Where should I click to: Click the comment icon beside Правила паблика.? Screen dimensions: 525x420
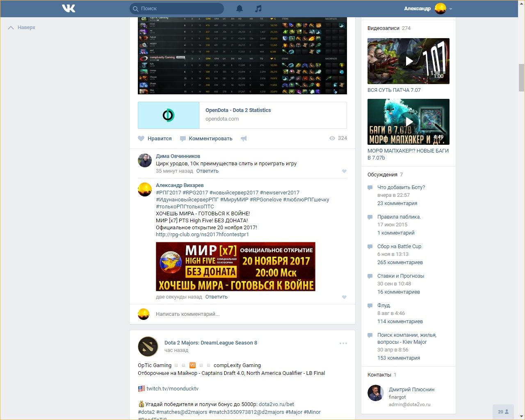[x=370, y=217]
